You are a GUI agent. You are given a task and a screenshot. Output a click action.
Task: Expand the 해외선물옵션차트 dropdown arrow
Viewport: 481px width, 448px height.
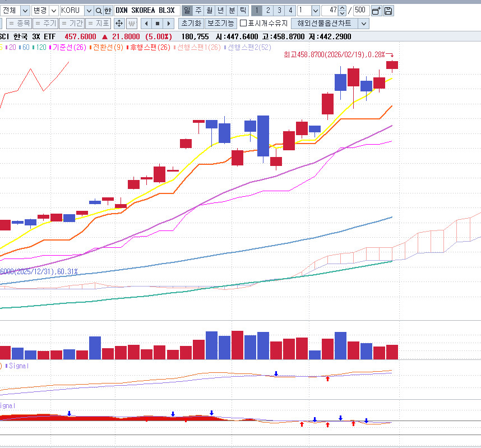click(x=364, y=24)
